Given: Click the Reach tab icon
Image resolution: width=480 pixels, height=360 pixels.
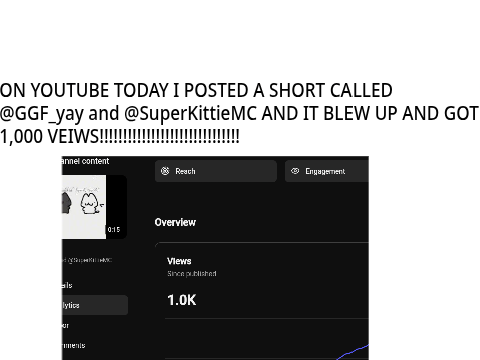Looking at the screenshot, I should coord(165,171).
